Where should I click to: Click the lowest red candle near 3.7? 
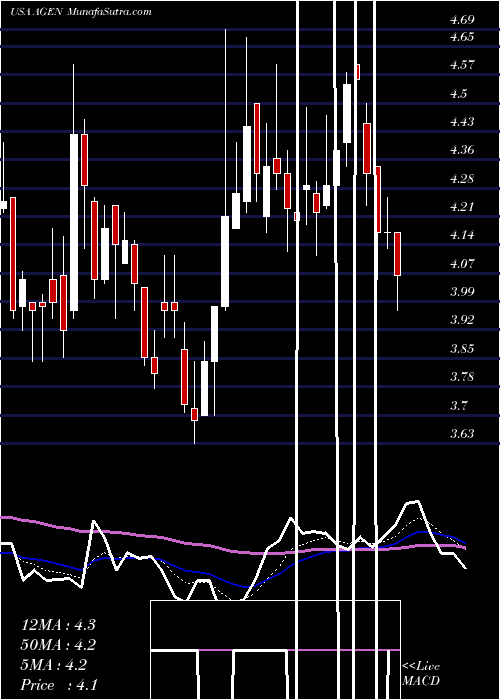click(194, 414)
